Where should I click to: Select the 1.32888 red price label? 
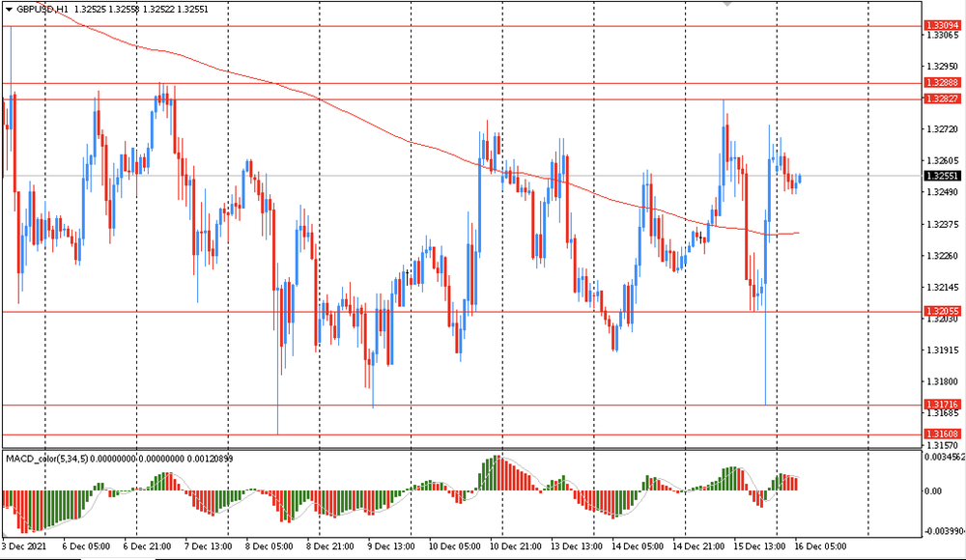(x=941, y=84)
